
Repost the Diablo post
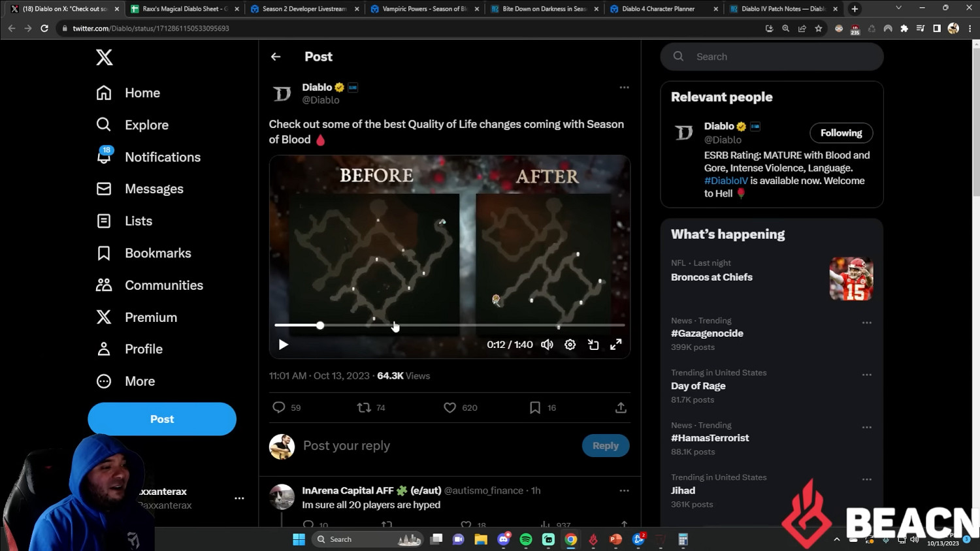pos(364,407)
